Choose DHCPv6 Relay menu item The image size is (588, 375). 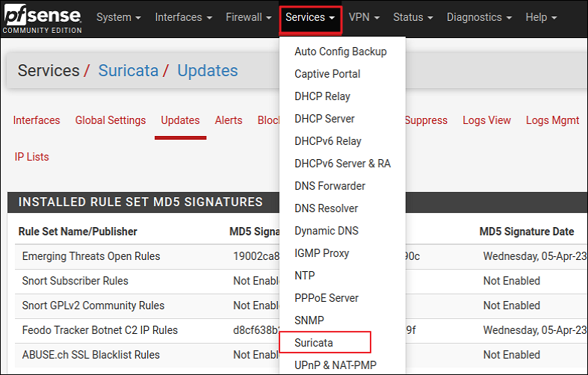point(328,141)
